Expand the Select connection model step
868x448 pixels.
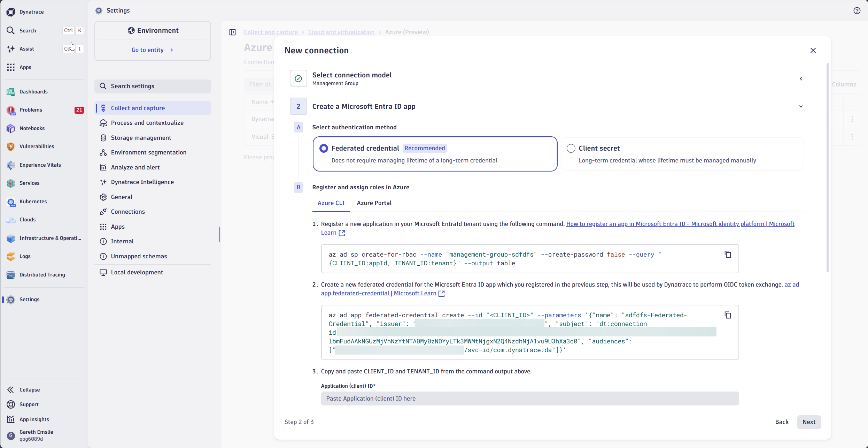[801, 79]
